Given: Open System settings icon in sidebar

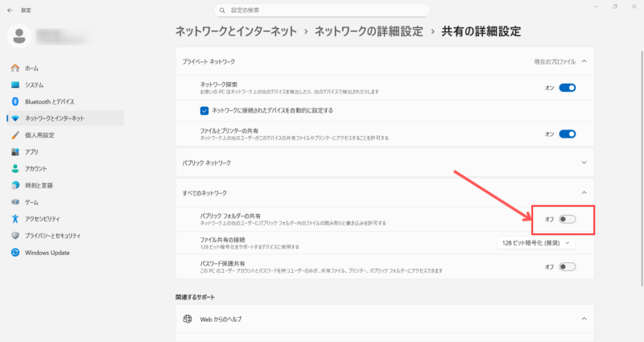Looking at the screenshot, I should [x=15, y=84].
